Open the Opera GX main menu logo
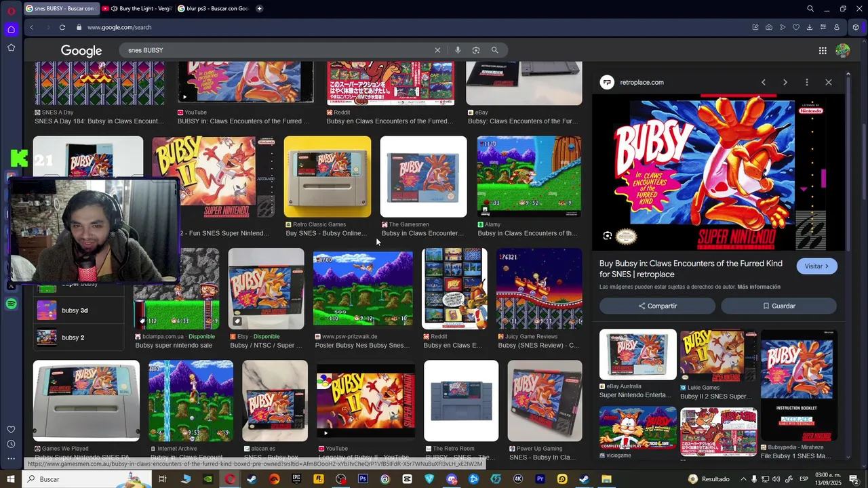Screen dimensions: 868x488 point(11,11)
